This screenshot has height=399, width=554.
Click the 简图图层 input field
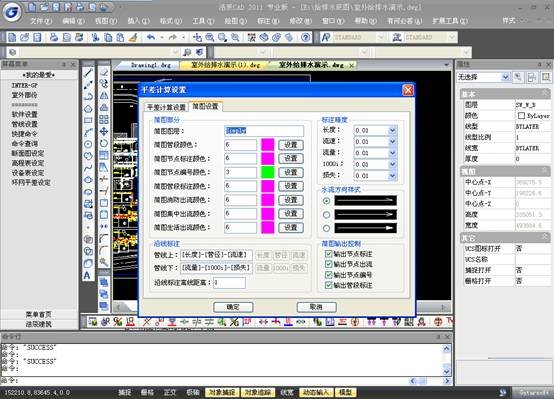264,131
